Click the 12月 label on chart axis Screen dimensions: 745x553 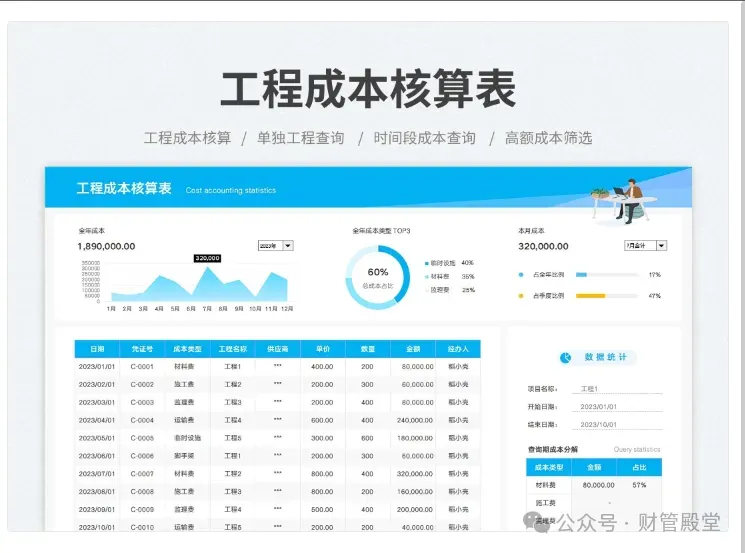point(287,309)
